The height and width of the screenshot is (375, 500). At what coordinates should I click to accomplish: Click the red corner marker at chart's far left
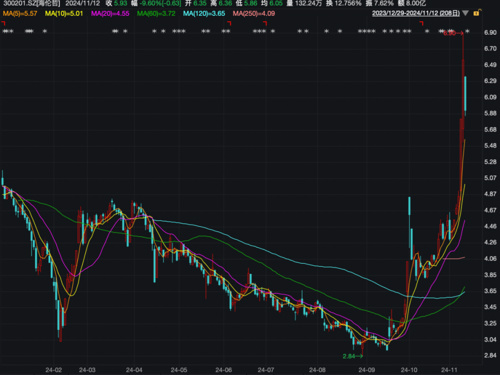click(x=4, y=23)
